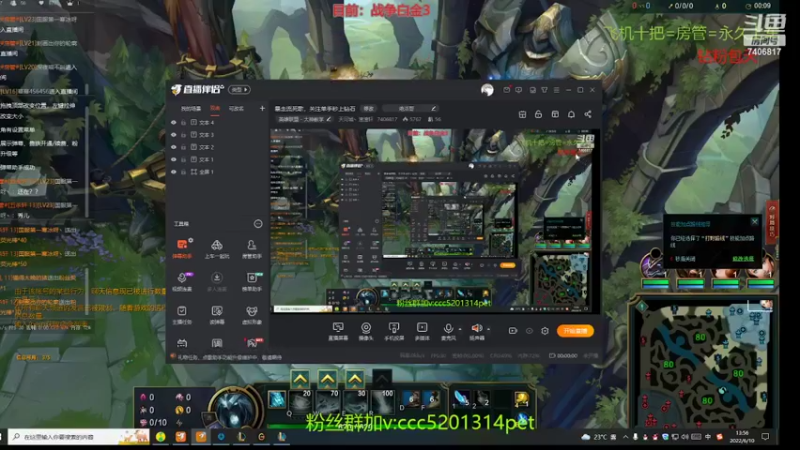Open the chat bubble icon in title bar

coord(519,90)
